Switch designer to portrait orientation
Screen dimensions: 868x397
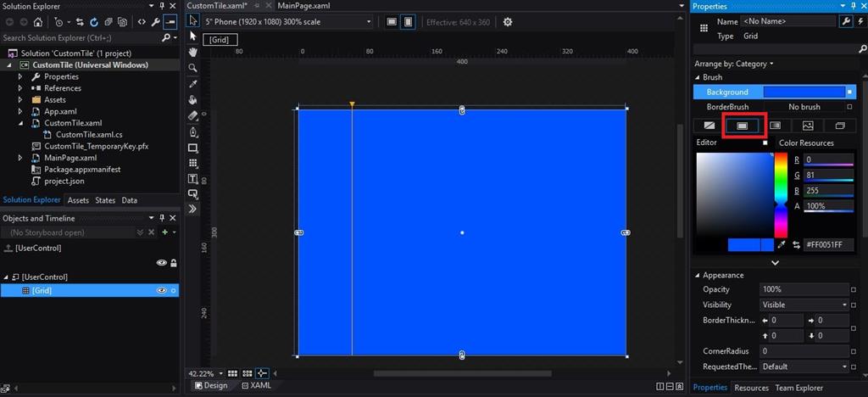click(x=408, y=22)
